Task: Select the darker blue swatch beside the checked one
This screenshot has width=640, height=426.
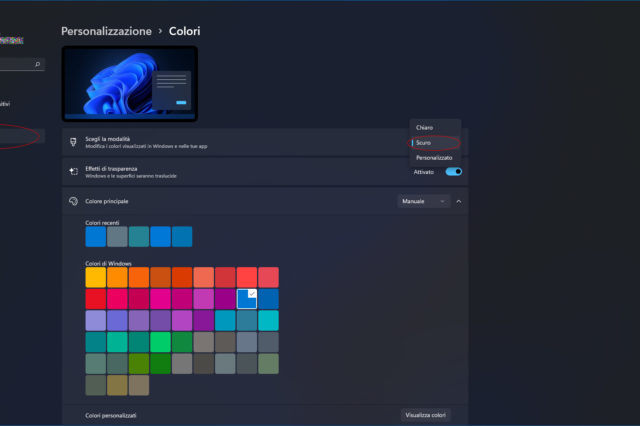Action: (269, 299)
